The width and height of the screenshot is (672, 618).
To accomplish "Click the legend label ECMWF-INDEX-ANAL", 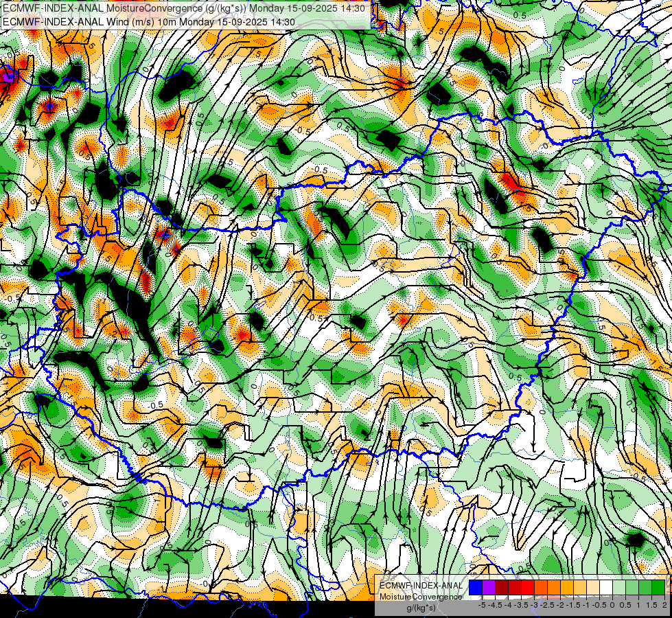I will (421, 586).
